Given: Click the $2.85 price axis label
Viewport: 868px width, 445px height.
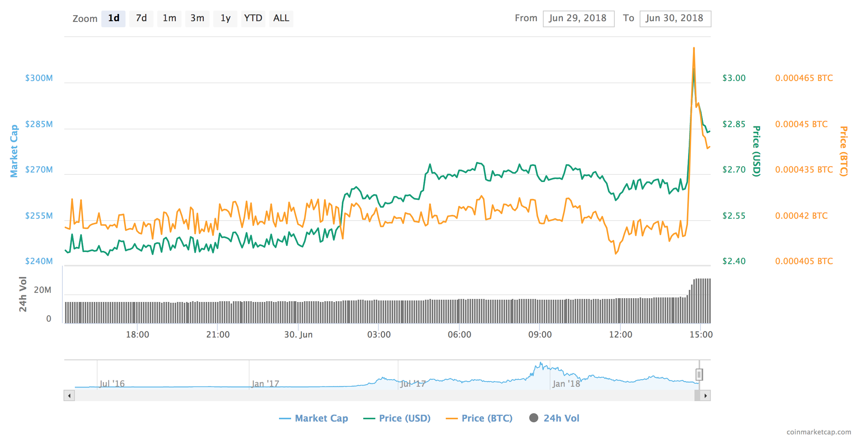Looking at the screenshot, I should click(734, 124).
